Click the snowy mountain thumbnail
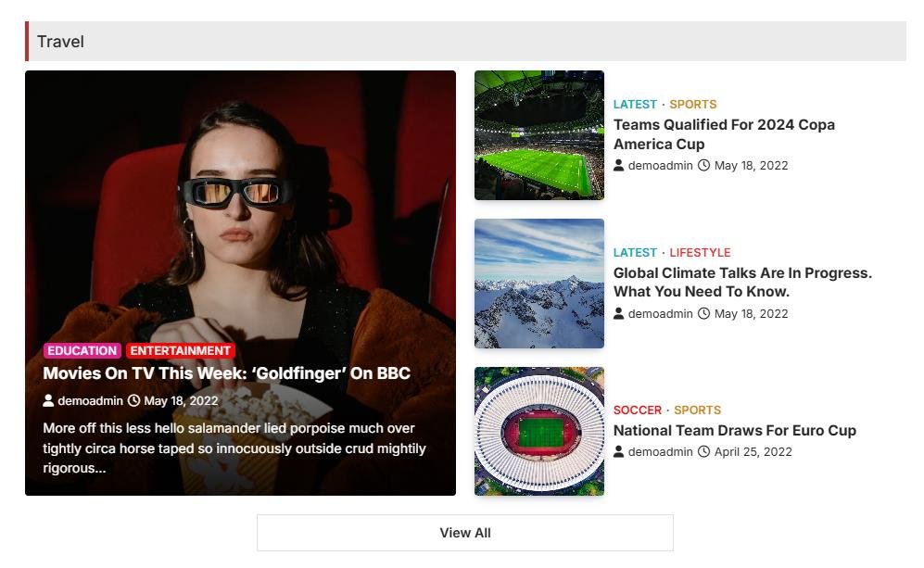Viewport: 924px width, 568px height. tap(538, 284)
